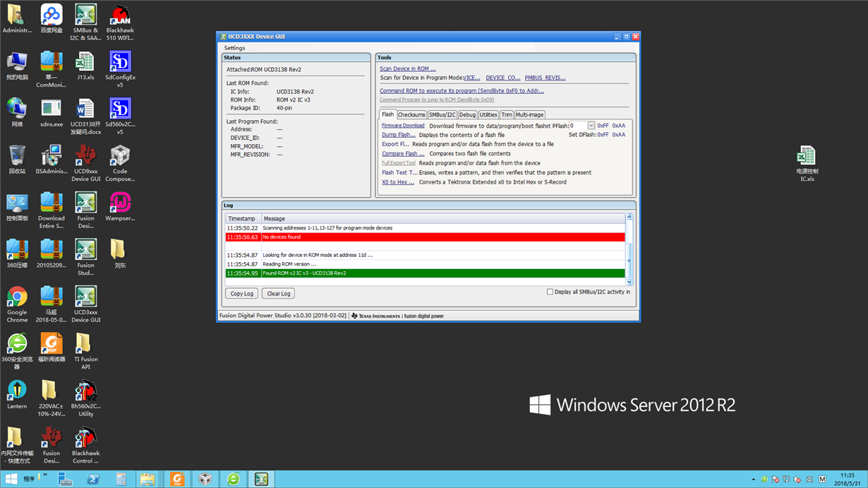Set PFlash to 0xFF link
868x488 pixels.
[x=603, y=126]
